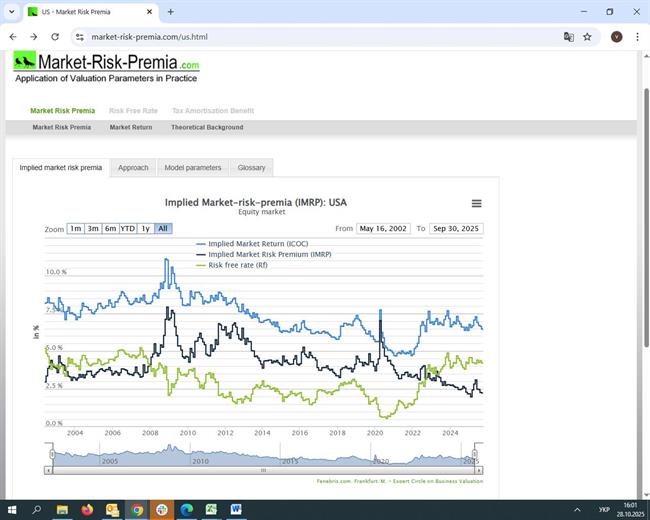This screenshot has height=520, width=650.
Task: Click the From date input field
Action: [384, 229]
